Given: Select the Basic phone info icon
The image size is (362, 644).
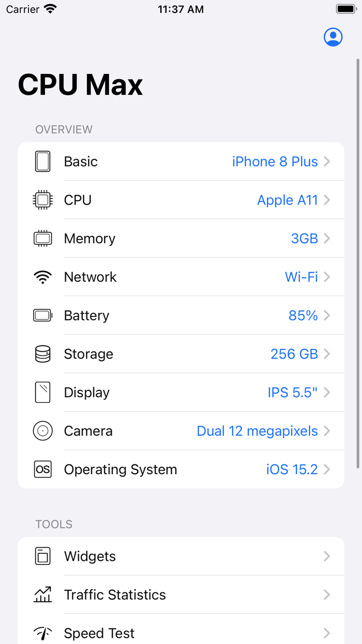Looking at the screenshot, I should coord(42,161).
